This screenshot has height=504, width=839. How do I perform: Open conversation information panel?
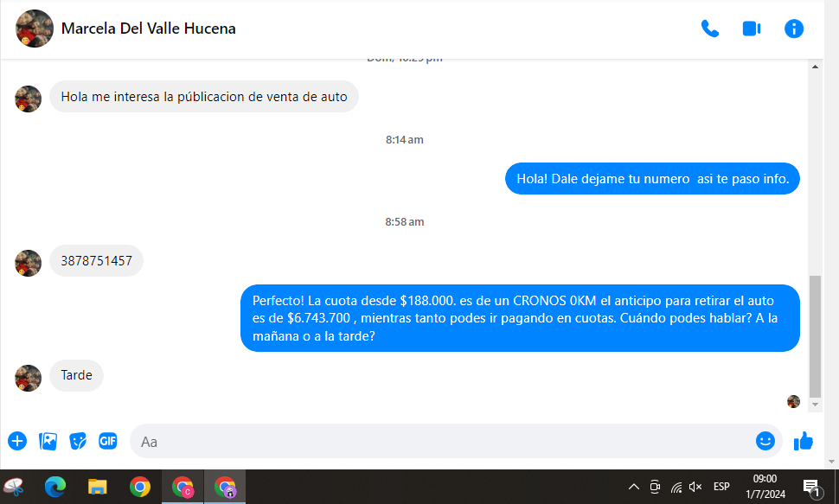[794, 29]
